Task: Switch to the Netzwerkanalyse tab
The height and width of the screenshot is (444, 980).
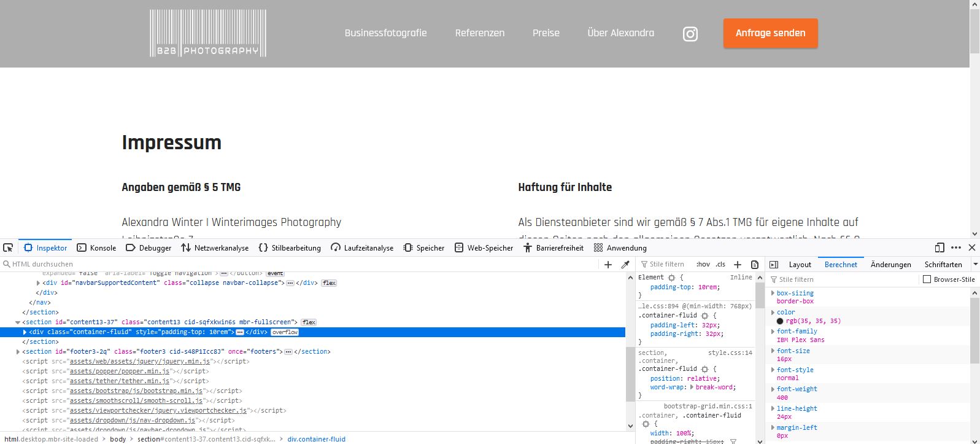Action: pyautogui.click(x=215, y=248)
